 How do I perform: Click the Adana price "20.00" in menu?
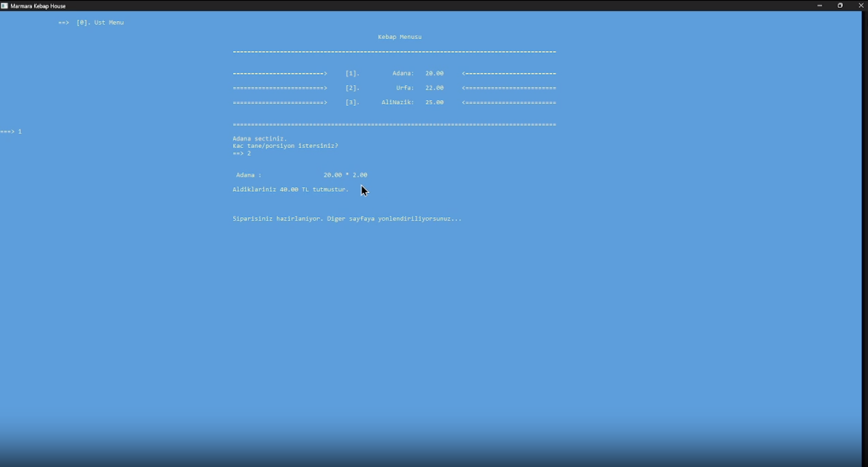coord(434,73)
